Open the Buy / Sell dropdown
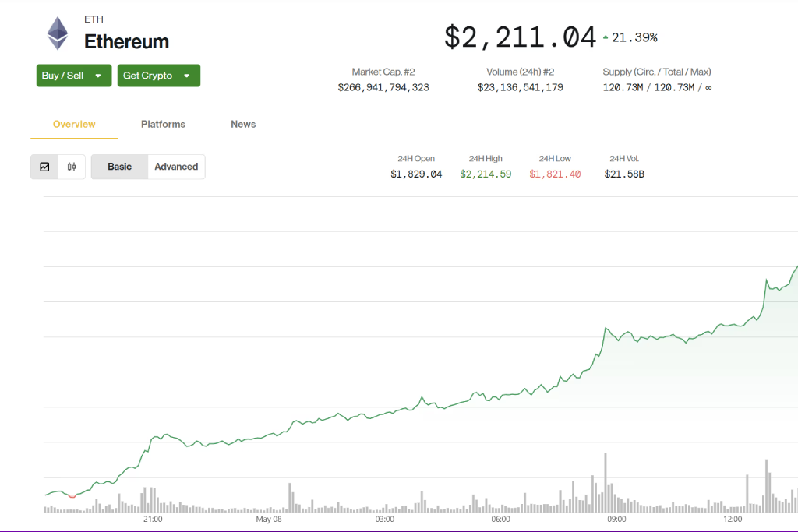The image size is (798, 532). 74,76
